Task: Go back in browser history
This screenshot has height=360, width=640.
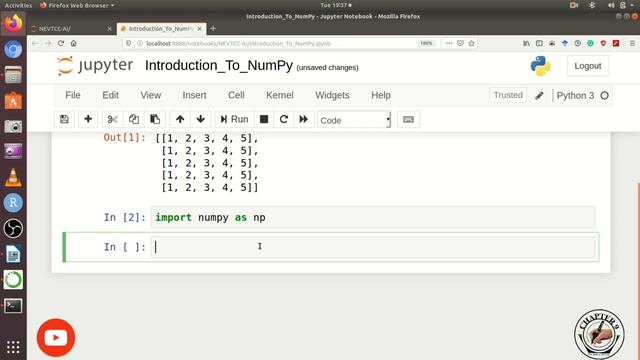Action: (35, 43)
